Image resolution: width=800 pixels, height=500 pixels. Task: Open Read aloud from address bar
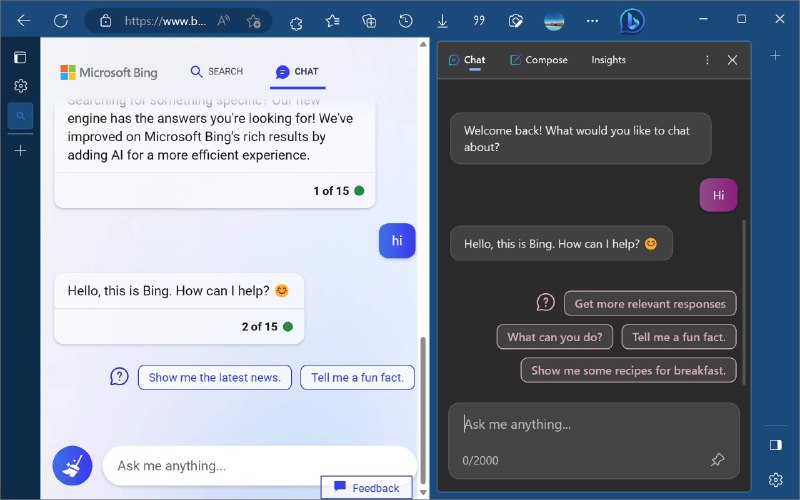(223, 21)
